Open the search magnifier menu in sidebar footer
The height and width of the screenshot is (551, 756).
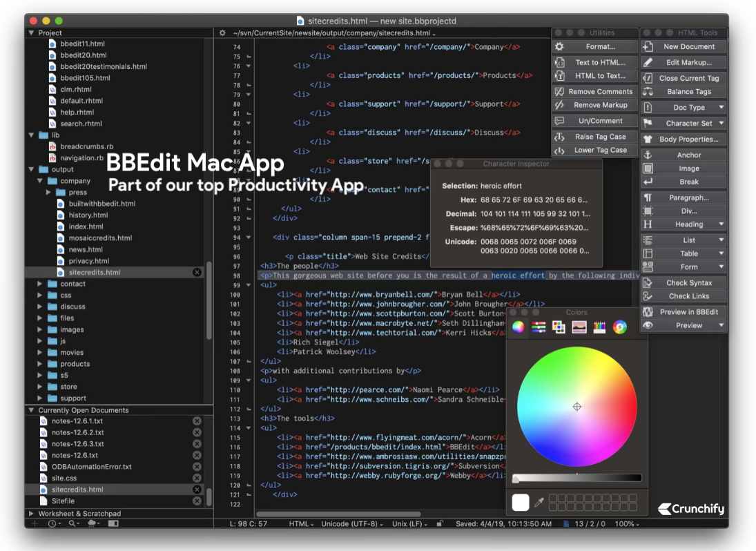click(74, 523)
